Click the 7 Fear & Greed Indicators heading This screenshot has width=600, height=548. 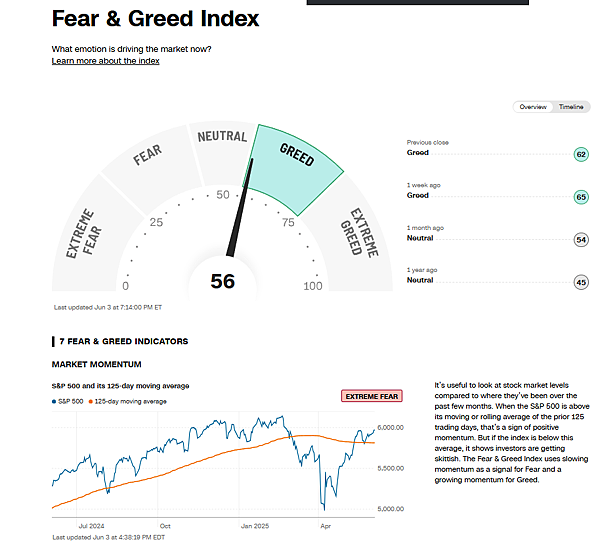[123, 341]
